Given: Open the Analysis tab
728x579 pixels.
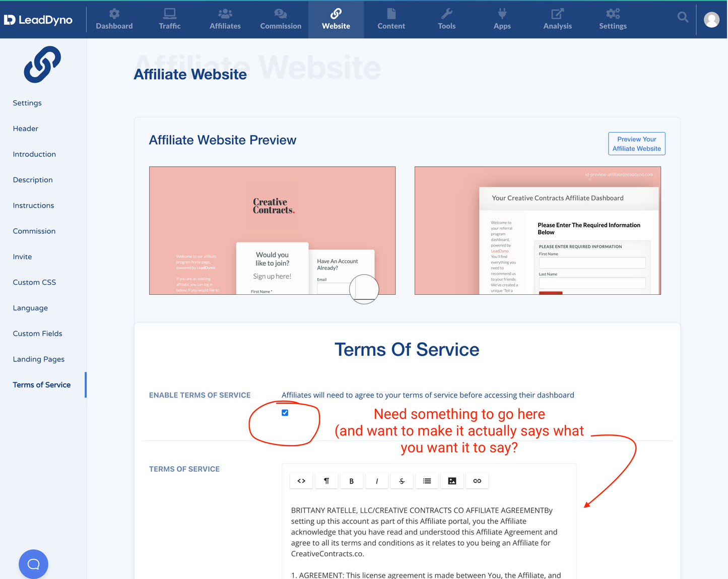Looking at the screenshot, I should click(x=558, y=19).
